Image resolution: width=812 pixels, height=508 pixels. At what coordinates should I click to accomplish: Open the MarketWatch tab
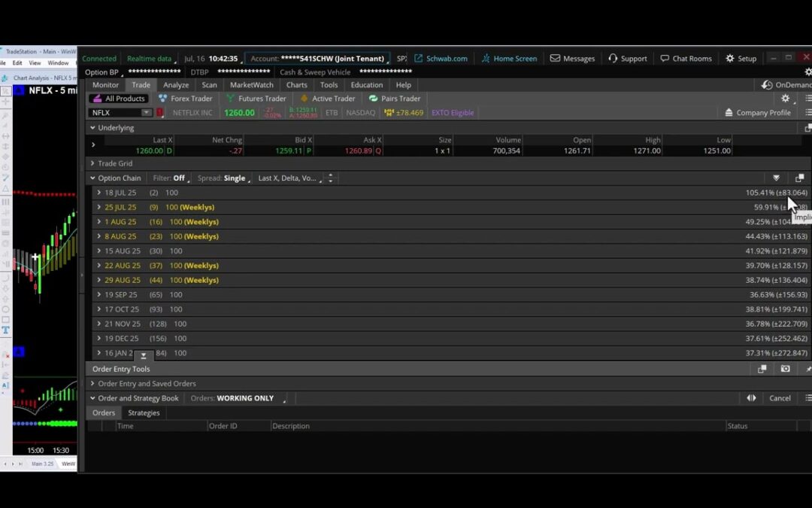252,85
